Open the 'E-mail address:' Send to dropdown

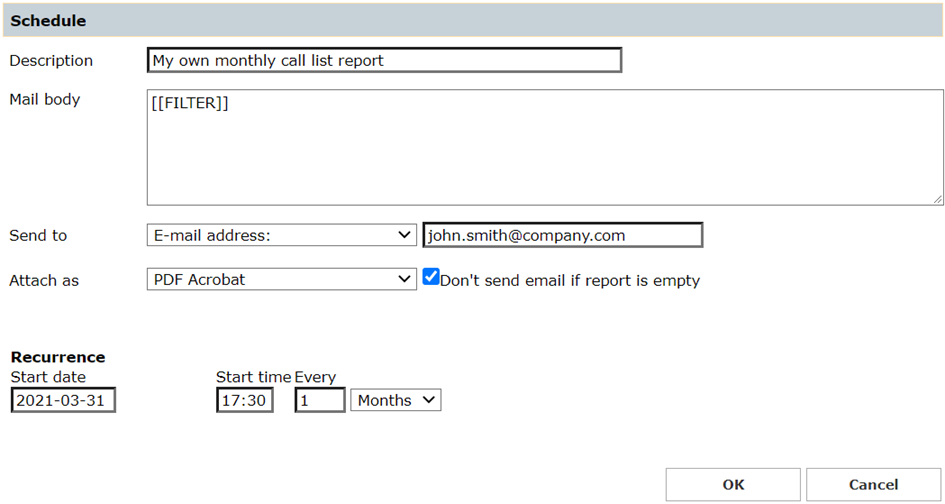click(x=281, y=235)
